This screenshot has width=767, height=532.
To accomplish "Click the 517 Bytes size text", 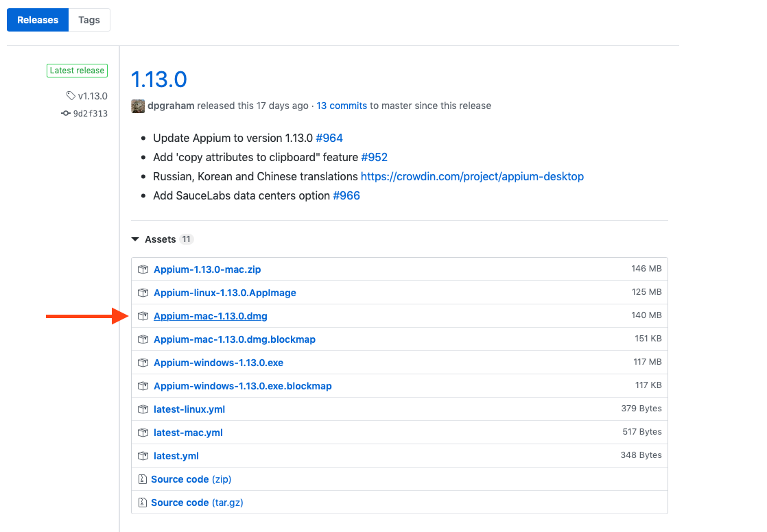I will click(x=641, y=432).
